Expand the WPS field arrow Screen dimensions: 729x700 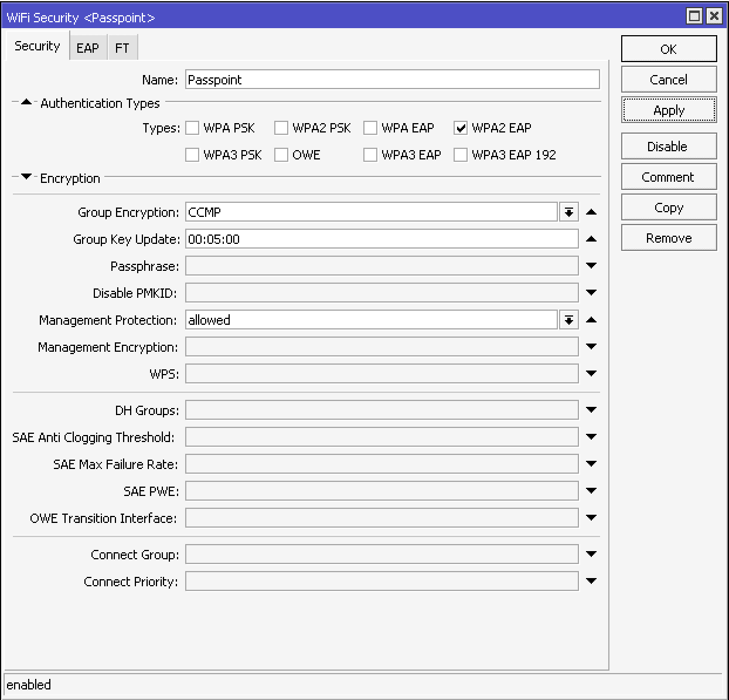(591, 374)
